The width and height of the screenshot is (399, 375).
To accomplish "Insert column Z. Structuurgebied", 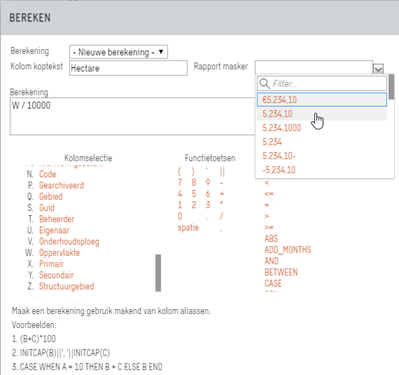I will [66, 286].
